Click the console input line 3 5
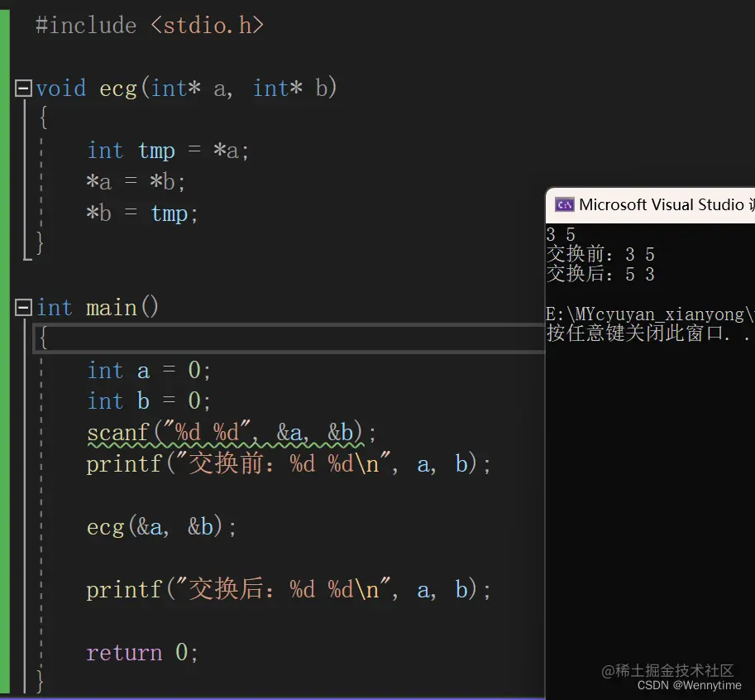 point(561,235)
